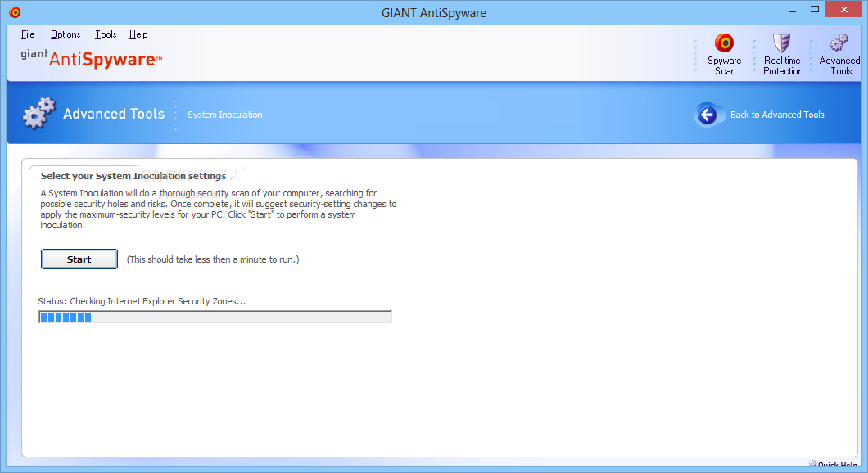Screen dimensions: 868x473
Task: Click 'Select your System Inoculation settings' heading
Action: [133, 176]
